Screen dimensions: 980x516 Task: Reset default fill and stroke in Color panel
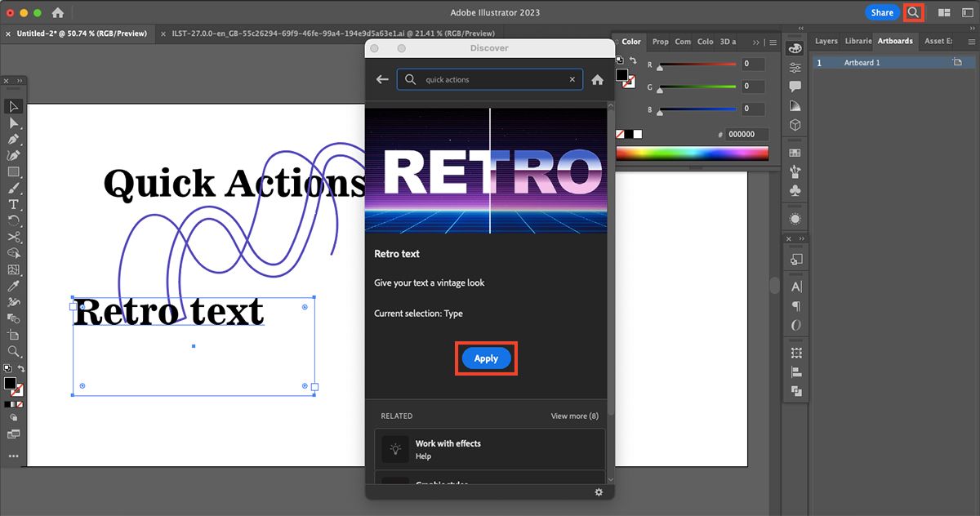(618, 61)
